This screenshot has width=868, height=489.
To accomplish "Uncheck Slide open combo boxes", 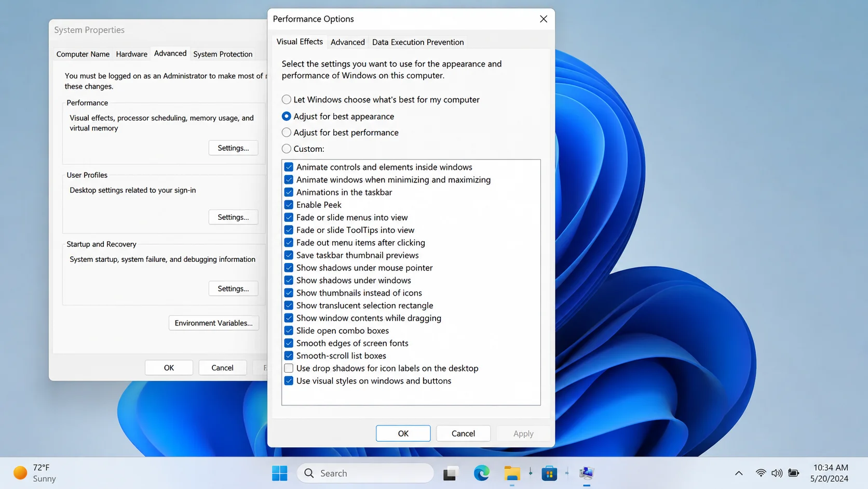I will tap(289, 331).
